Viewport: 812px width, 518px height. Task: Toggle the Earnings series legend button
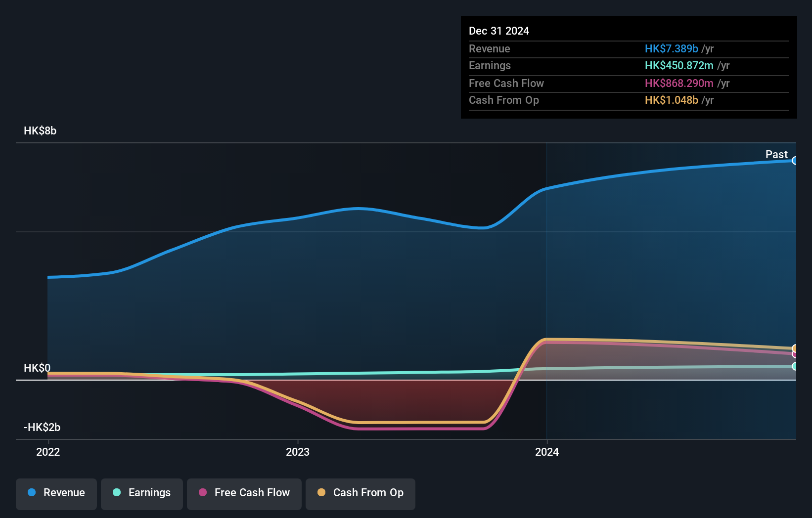(x=142, y=494)
